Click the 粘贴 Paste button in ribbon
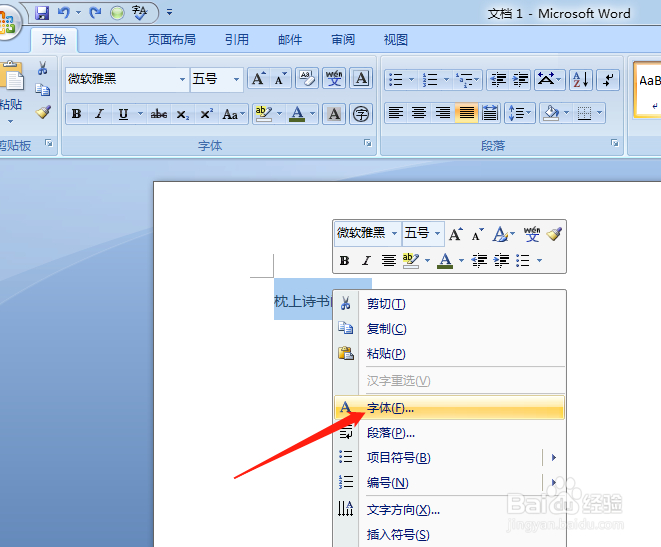The height and width of the screenshot is (547, 661). [x=11, y=92]
